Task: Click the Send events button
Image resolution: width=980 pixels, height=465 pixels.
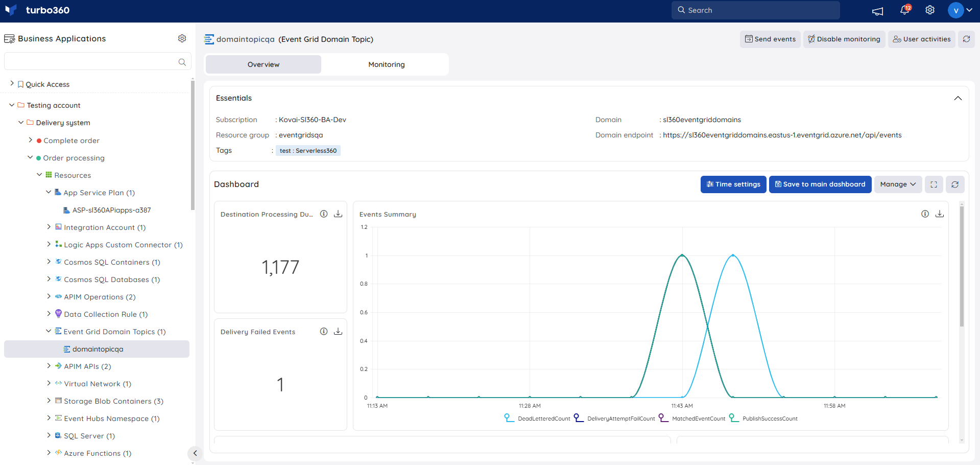Action: (770, 39)
